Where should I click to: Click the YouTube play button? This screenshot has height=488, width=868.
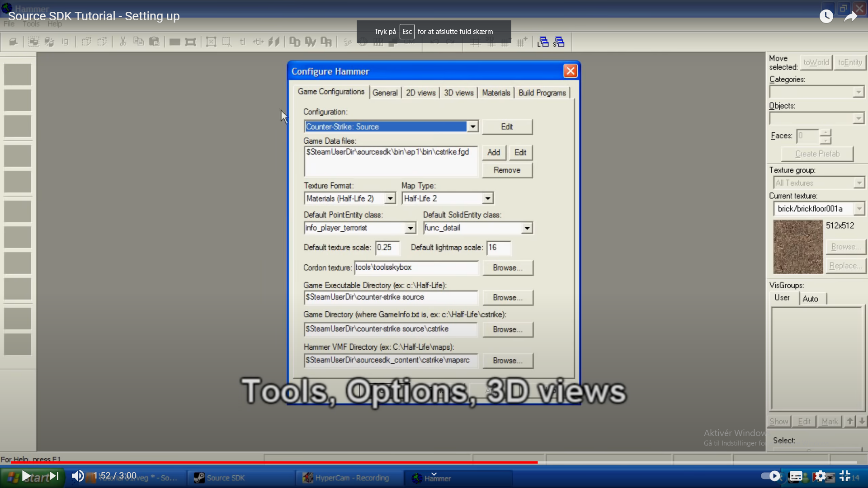(x=26, y=476)
